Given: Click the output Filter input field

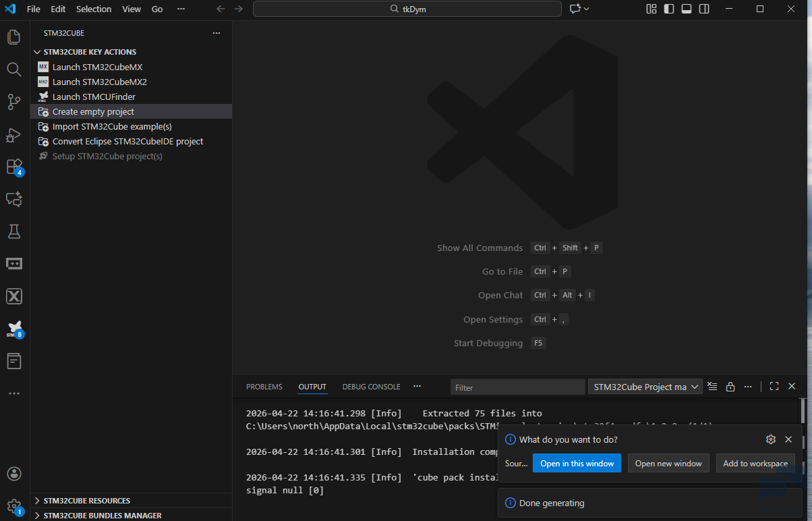Looking at the screenshot, I should pyautogui.click(x=517, y=387).
